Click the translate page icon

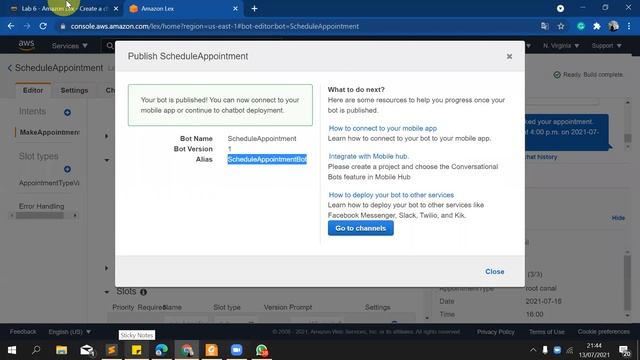pyautogui.click(x=544, y=26)
